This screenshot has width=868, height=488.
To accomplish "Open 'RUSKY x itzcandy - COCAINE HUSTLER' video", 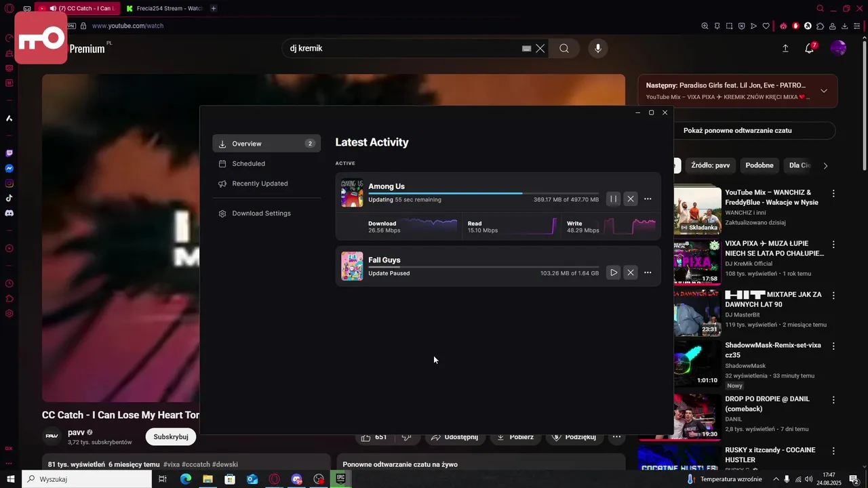I will (x=770, y=455).
